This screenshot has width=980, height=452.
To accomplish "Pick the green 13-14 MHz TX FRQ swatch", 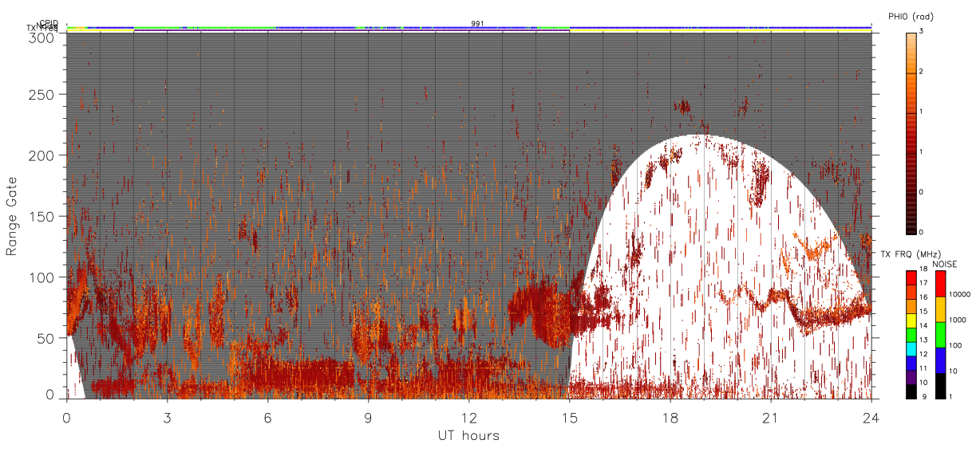I will point(911,335).
